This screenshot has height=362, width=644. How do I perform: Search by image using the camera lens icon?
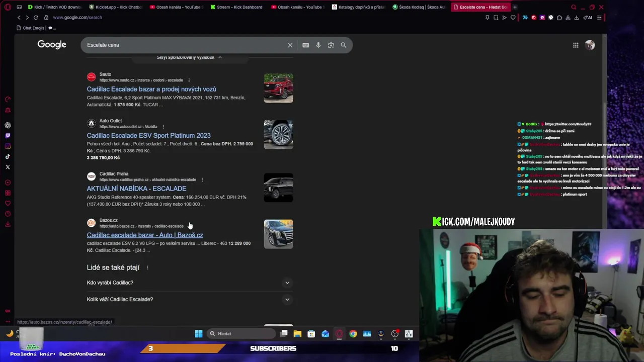click(331, 45)
